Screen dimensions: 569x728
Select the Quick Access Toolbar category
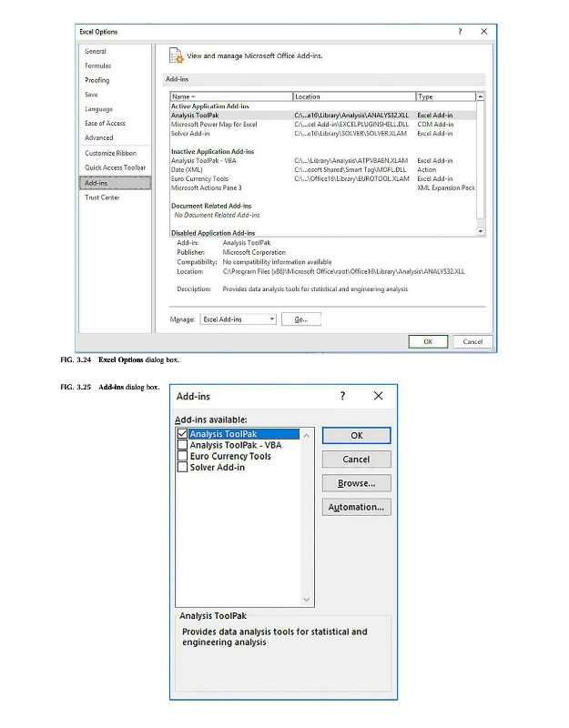(115, 167)
